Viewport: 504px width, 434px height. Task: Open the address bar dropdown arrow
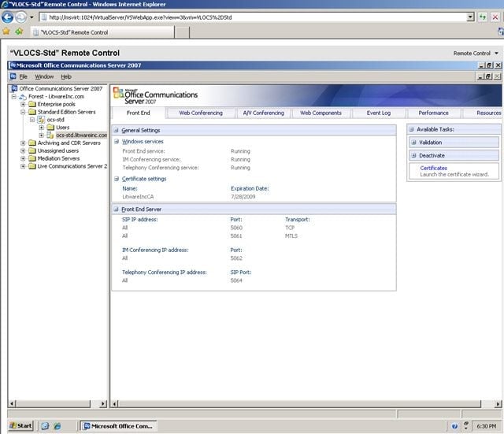point(470,17)
